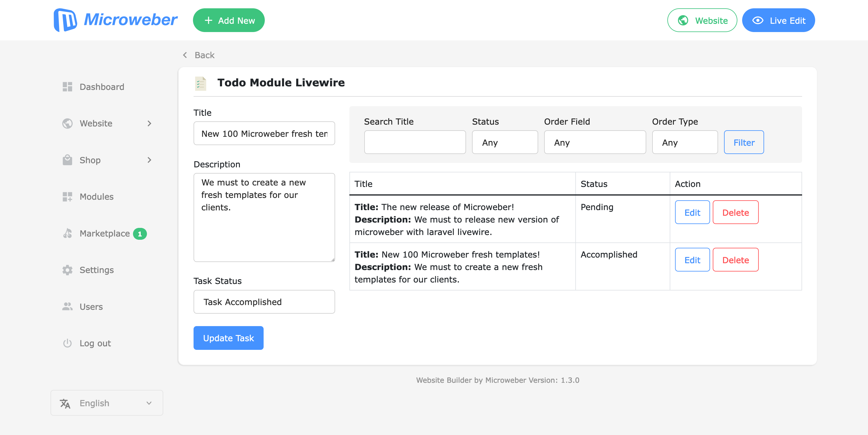This screenshot has height=435, width=868.
Task: Open Dashboard from the sidebar
Action: [102, 87]
